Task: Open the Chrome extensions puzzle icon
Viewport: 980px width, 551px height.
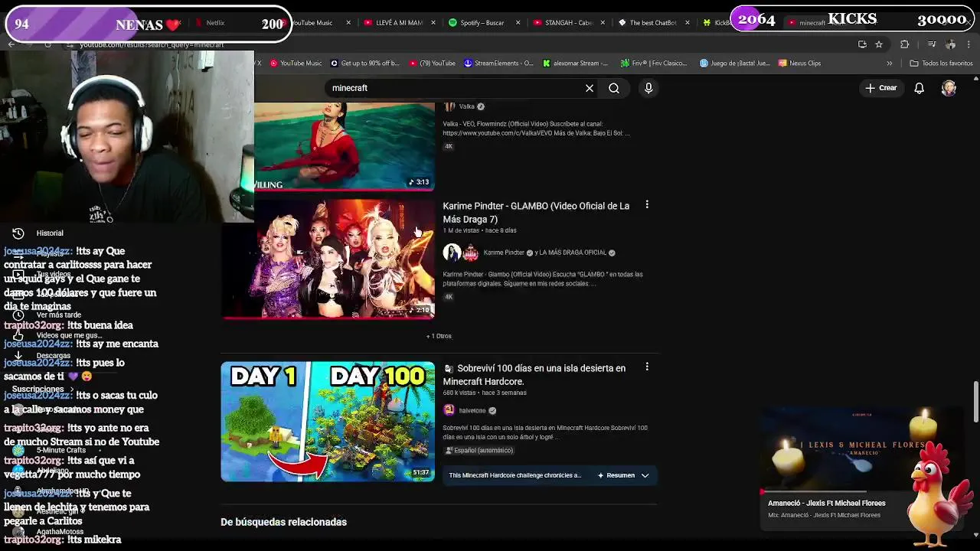Action: [905, 44]
